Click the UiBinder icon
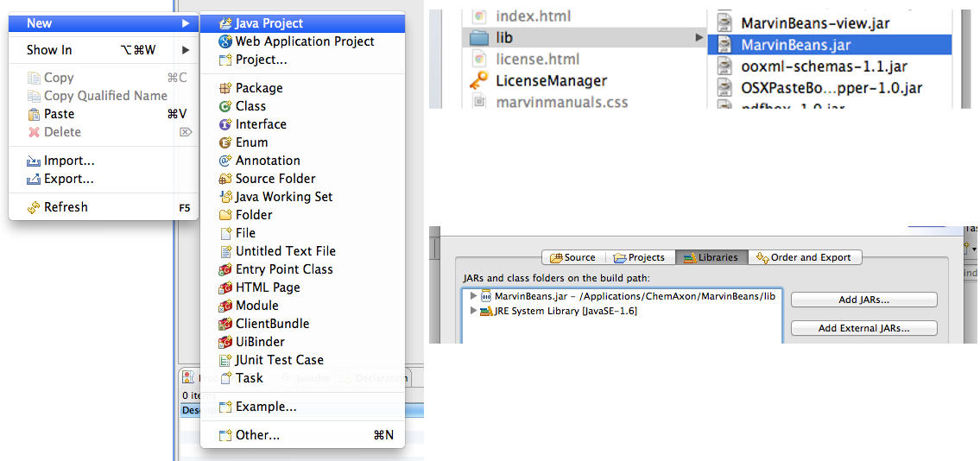The image size is (980, 461). [x=225, y=342]
